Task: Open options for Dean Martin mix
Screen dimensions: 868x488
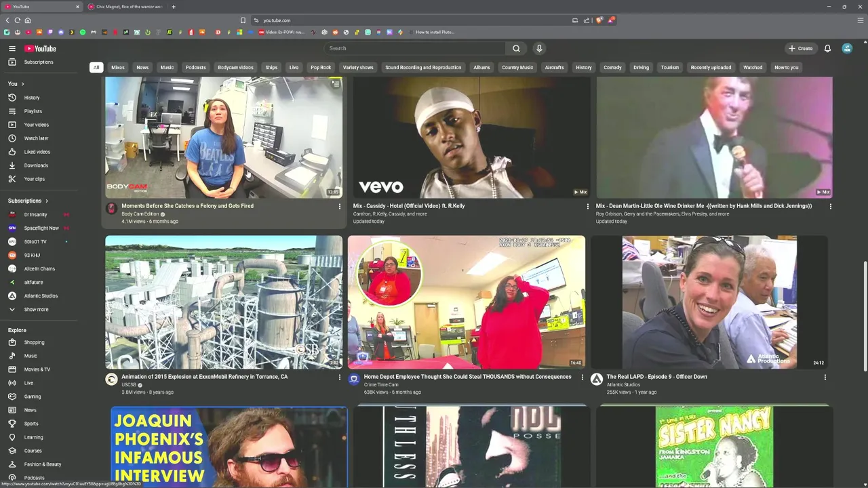Action: point(830,206)
